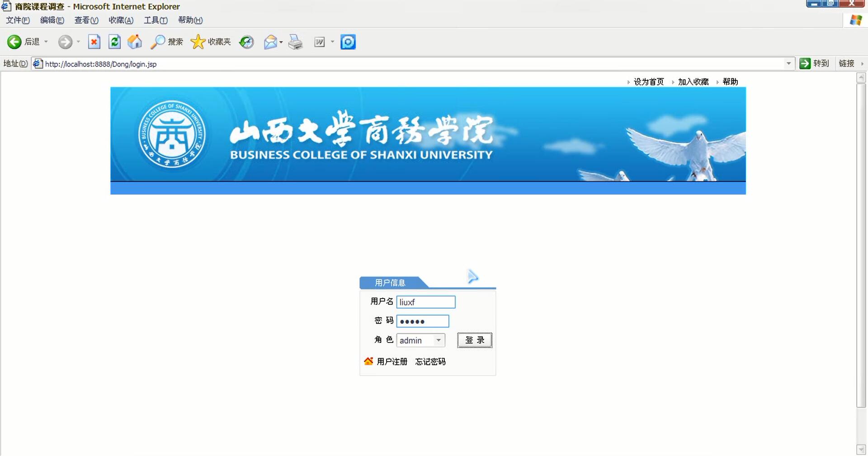Image resolution: width=868 pixels, height=456 pixels.
Task: Click the grey Forward arrow button
Action: (x=65, y=42)
